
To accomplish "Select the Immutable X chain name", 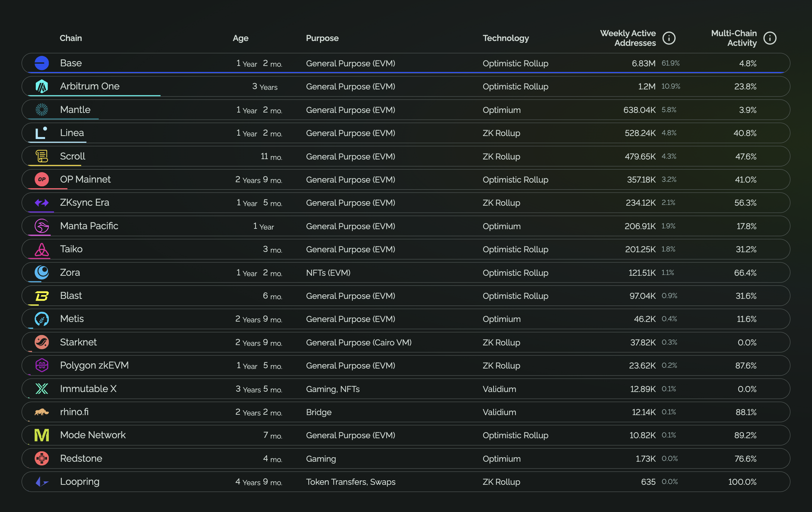I will [x=88, y=389].
